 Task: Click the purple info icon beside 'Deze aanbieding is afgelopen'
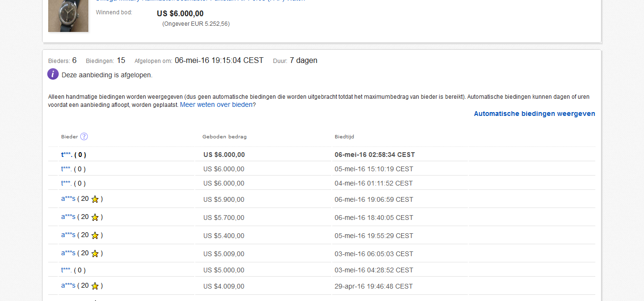point(53,74)
